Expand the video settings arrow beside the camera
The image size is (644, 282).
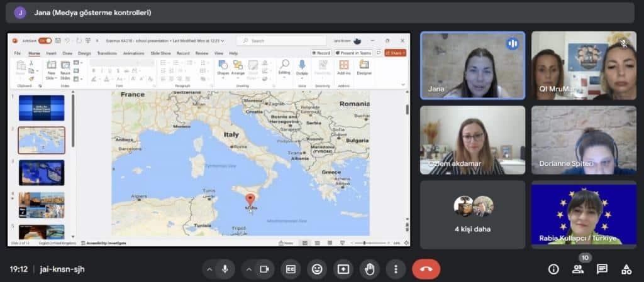coord(248,269)
